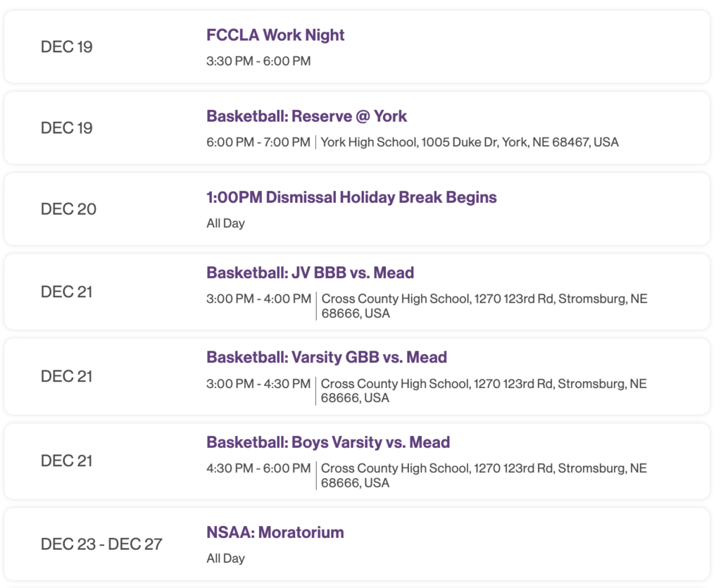
Task: Click Cross County address under Varsity GBB
Action: [x=484, y=391]
